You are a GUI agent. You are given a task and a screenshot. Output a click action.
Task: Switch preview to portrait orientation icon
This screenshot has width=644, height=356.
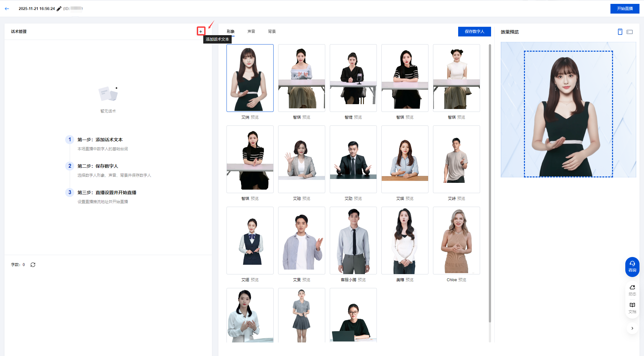click(620, 32)
